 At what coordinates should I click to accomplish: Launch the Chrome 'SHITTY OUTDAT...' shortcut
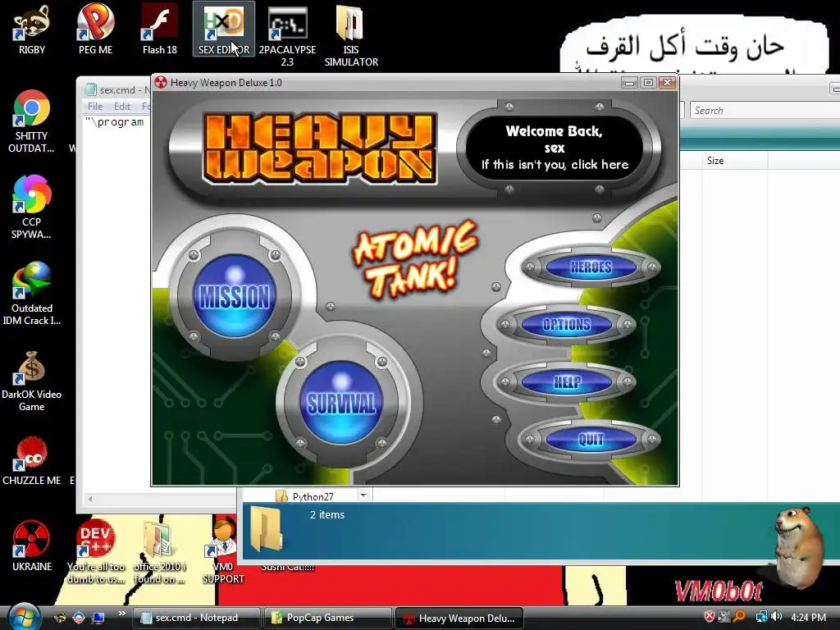(x=32, y=122)
